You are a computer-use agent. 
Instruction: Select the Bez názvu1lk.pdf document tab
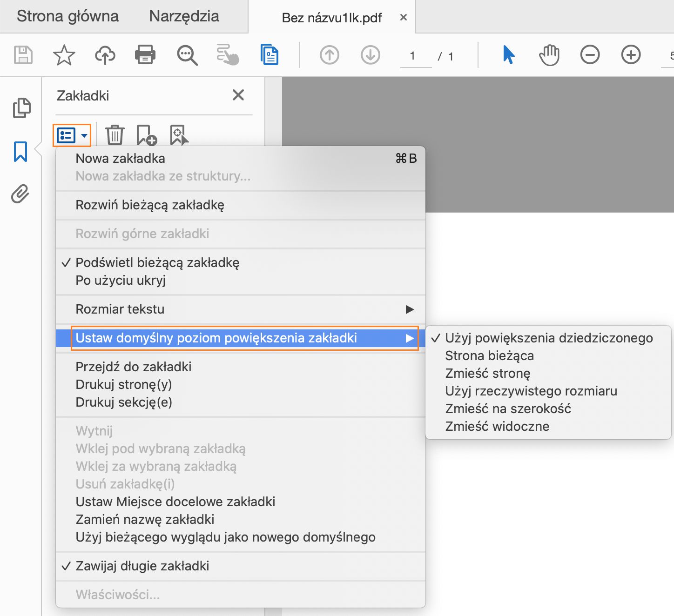(x=331, y=18)
